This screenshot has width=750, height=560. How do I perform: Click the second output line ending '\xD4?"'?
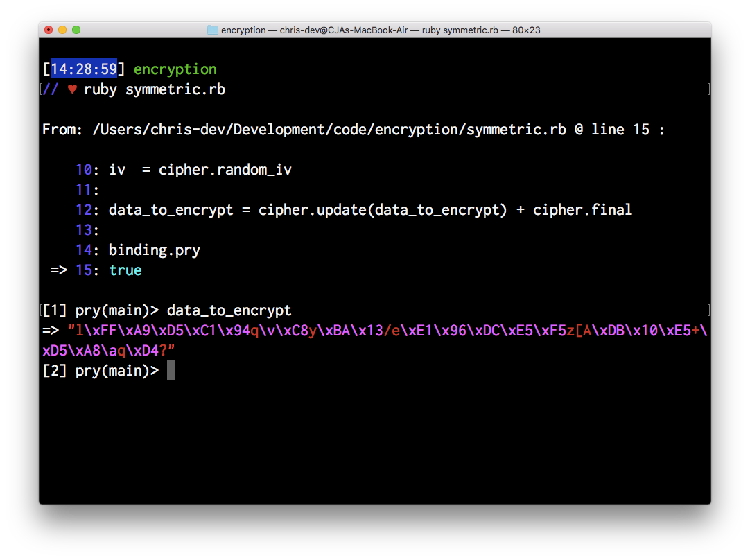(x=109, y=351)
